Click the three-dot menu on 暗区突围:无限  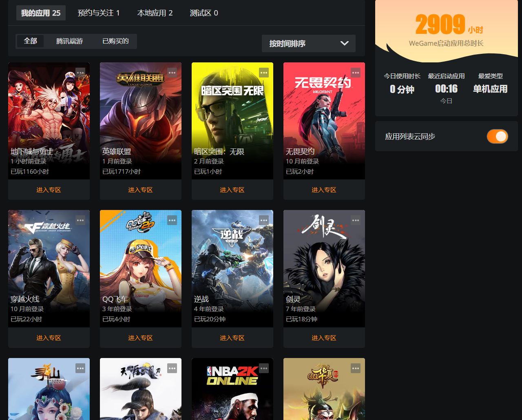pyautogui.click(x=264, y=73)
